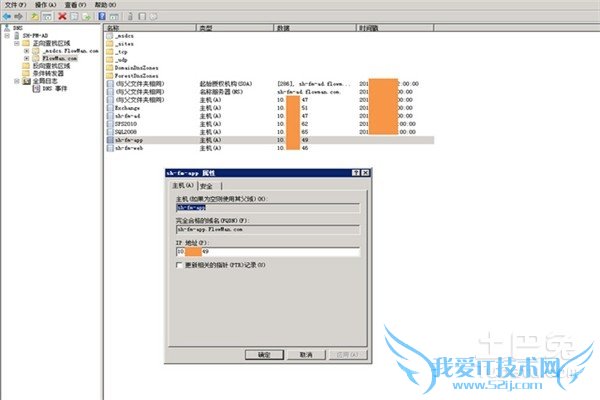Collapse the 正向查找区域 node

point(16,43)
